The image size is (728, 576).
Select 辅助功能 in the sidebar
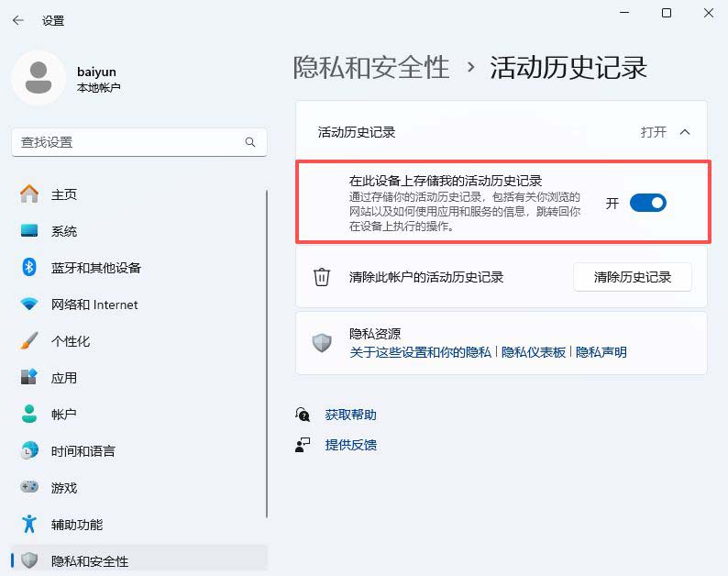point(138,524)
